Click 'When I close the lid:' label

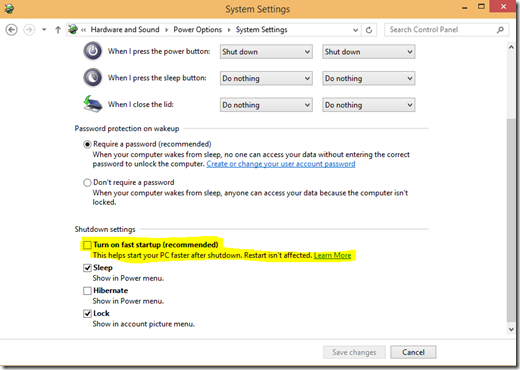(141, 104)
